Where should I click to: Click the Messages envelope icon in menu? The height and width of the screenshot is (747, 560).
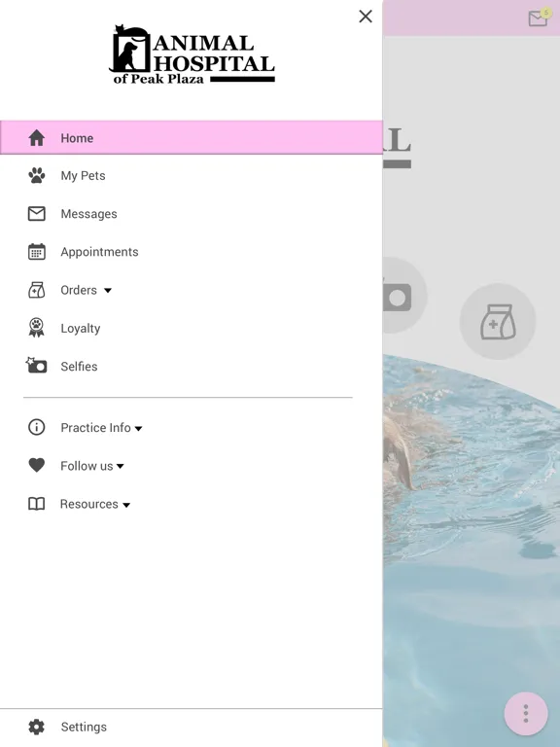coord(37,214)
